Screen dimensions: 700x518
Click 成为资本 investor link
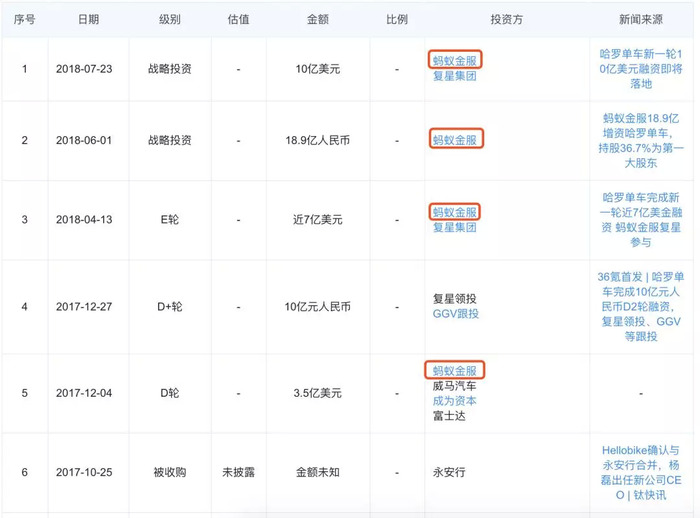coord(454,401)
